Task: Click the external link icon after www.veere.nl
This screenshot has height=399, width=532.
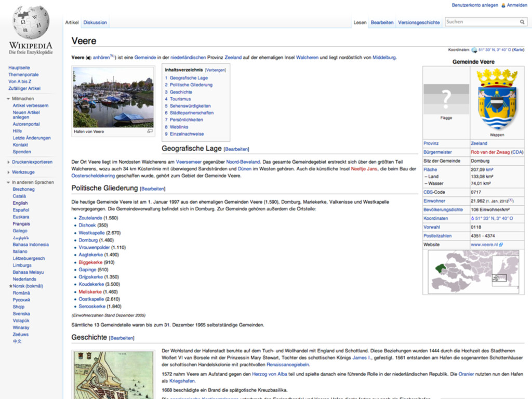Action: 501,245
